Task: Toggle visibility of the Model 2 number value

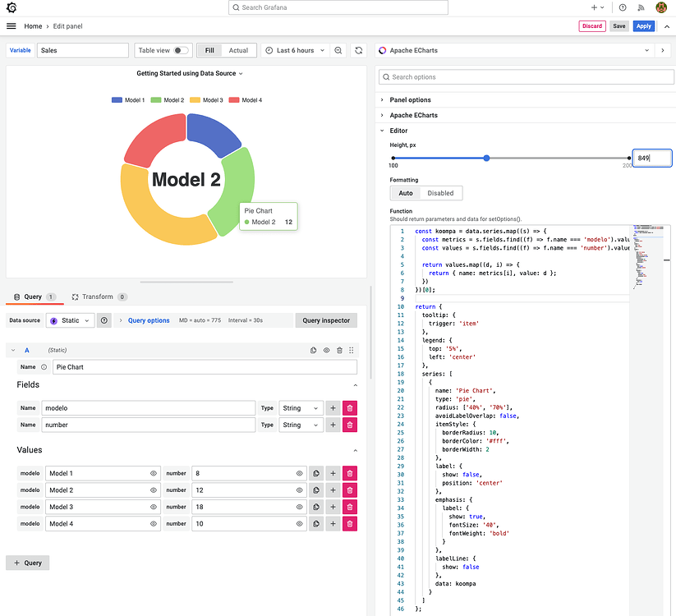Action: click(x=298, y=490)
